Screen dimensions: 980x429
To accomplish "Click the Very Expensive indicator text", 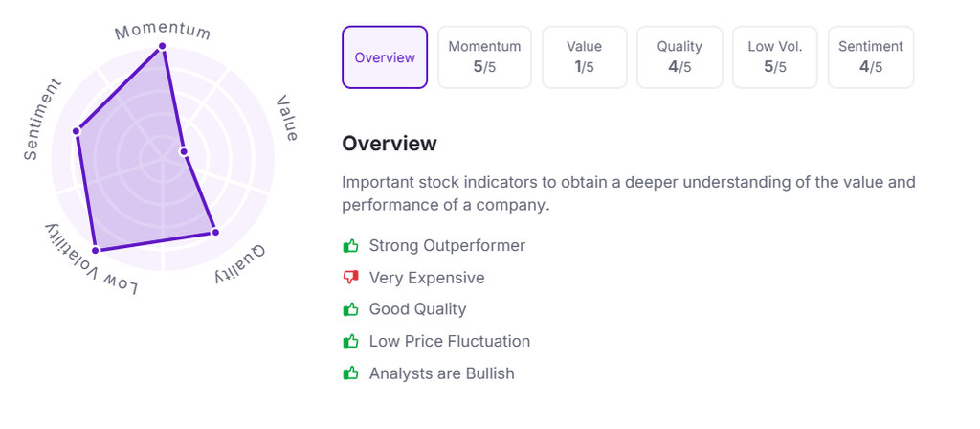I will pyautogui.click(x=427, y=279).
